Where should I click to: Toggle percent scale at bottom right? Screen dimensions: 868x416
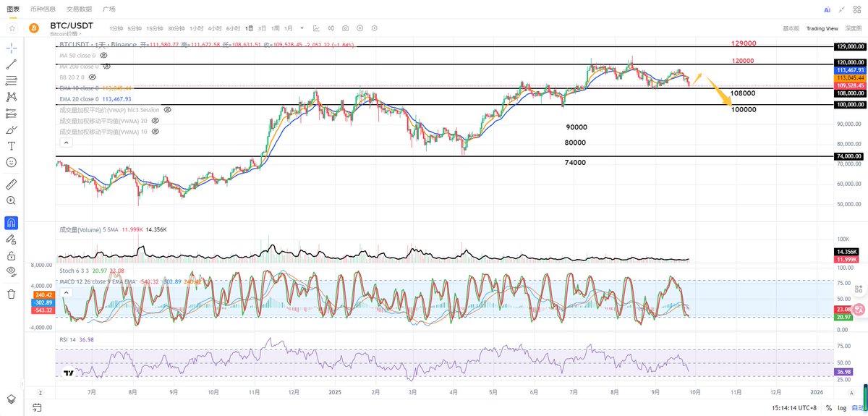point(829,408)
